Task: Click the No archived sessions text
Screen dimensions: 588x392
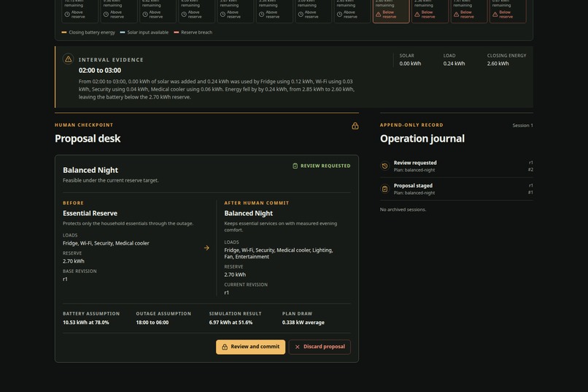Action: tap(403, 210)
